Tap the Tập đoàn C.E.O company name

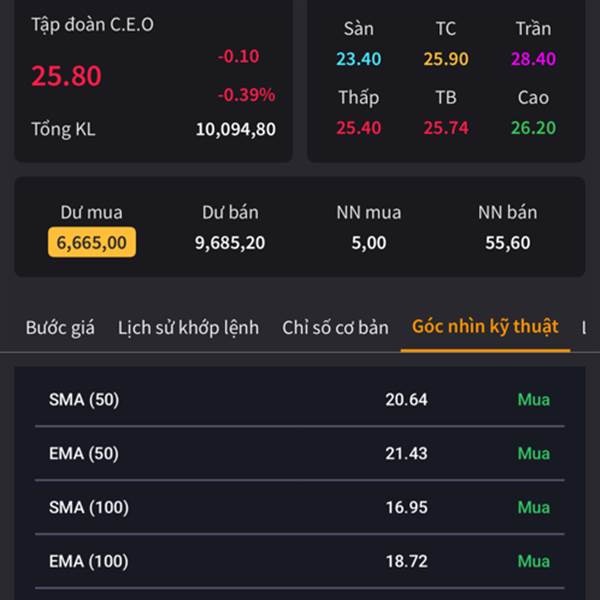(92, 24)
